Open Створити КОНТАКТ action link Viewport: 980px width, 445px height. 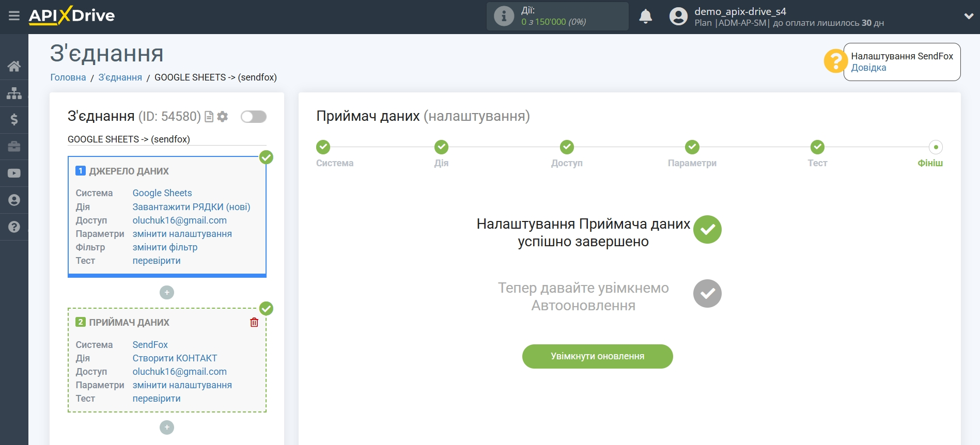(x=175, y=358)
